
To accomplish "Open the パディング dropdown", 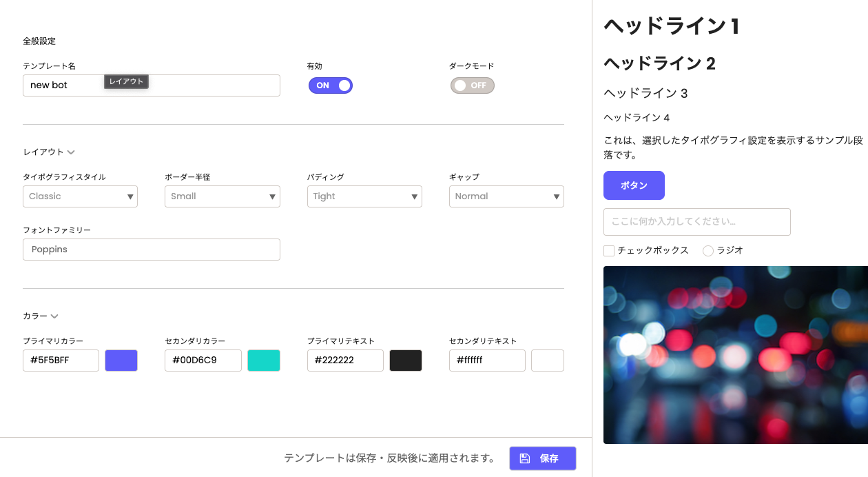I will click(364, 196).
